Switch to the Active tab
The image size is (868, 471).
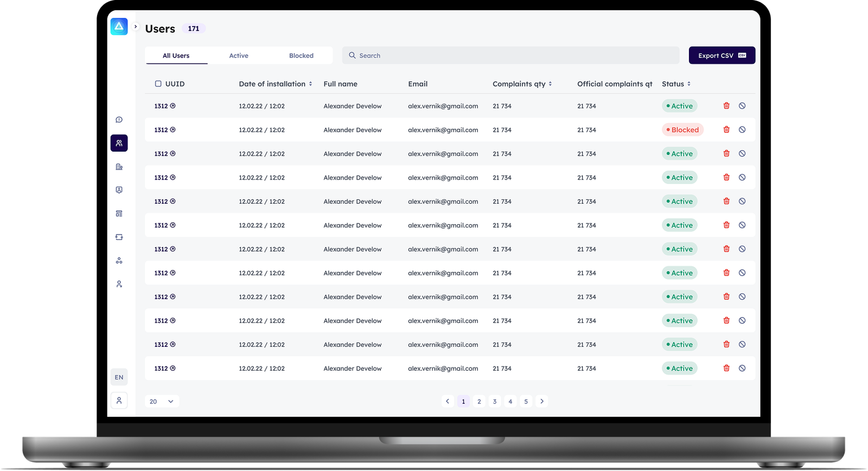point(239,56)
